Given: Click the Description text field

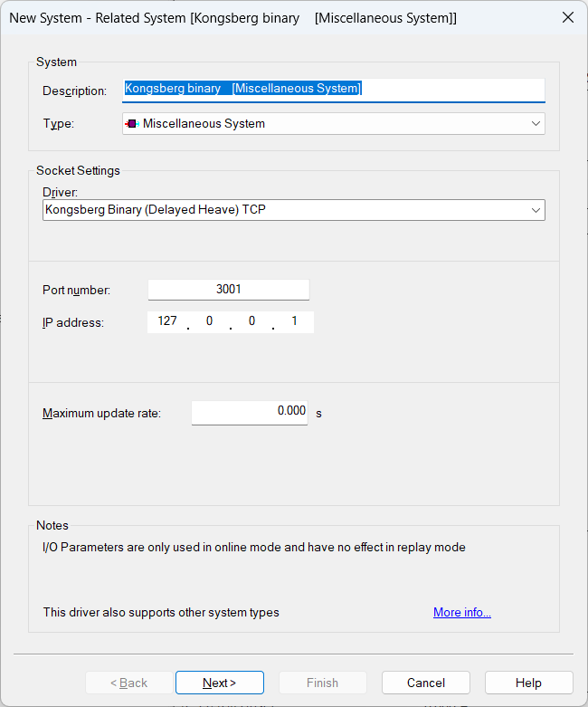Looking at the screenshot, I should (x=334, y=90).
